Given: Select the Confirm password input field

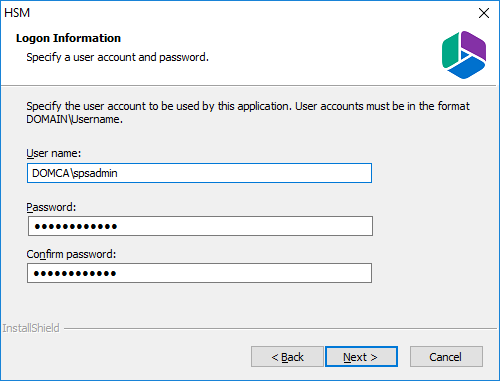Looking at the screenshot, I should (x=199, y=273).
